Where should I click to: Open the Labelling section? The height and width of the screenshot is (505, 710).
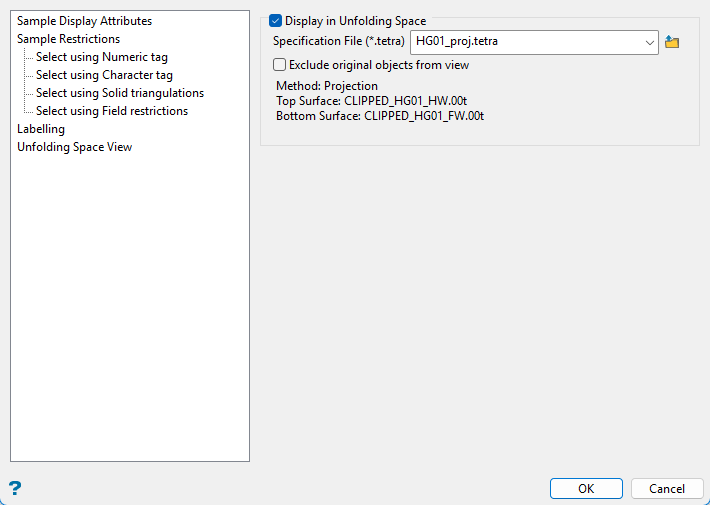click(x=41, y=129)
